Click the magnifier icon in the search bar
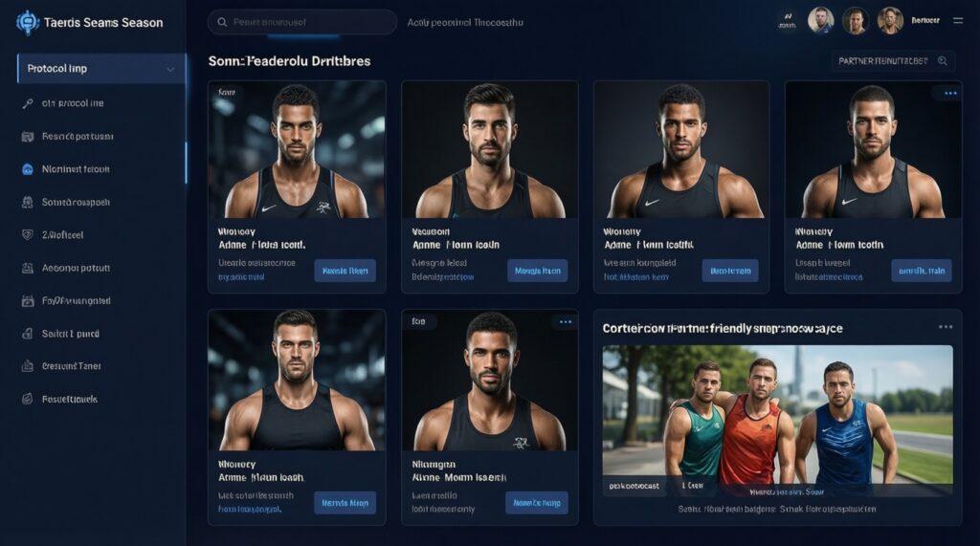 222,23
